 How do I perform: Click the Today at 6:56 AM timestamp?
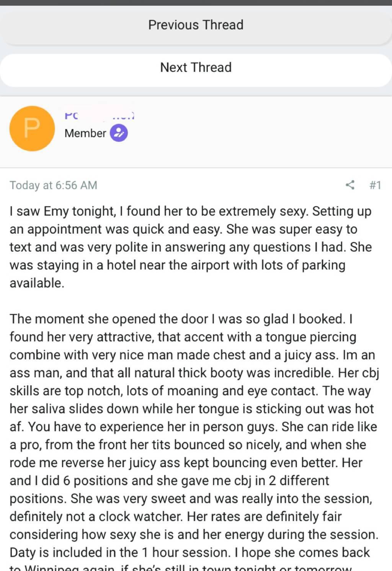[x=53, y=185]
